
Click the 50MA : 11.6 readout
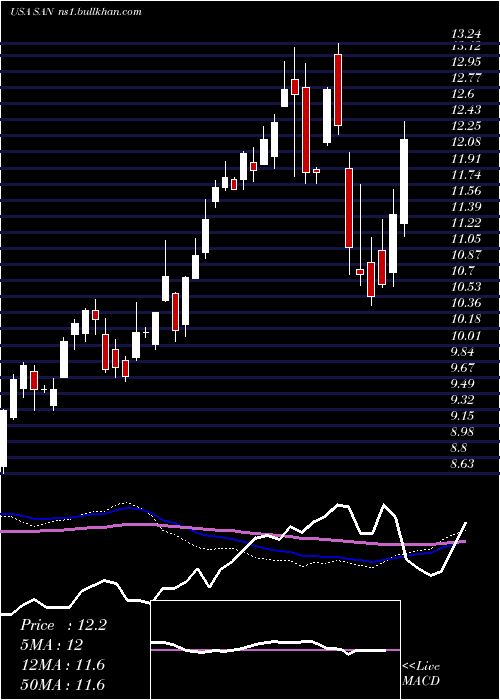click(62, 685)
